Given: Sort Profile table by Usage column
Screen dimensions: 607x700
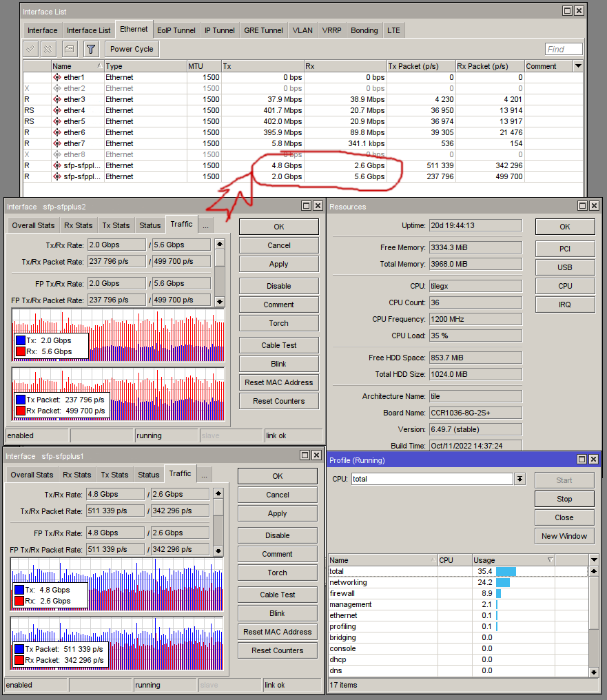Looking at the screenshot, I should 513,560.
